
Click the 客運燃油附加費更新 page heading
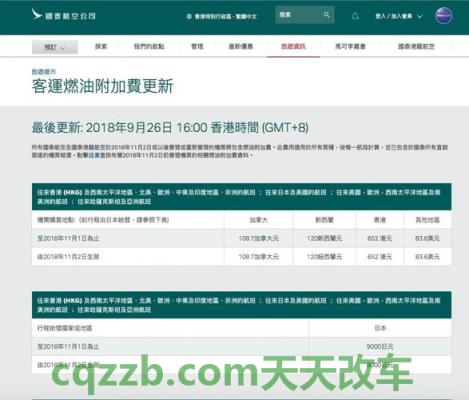click(x=102, y=86)
